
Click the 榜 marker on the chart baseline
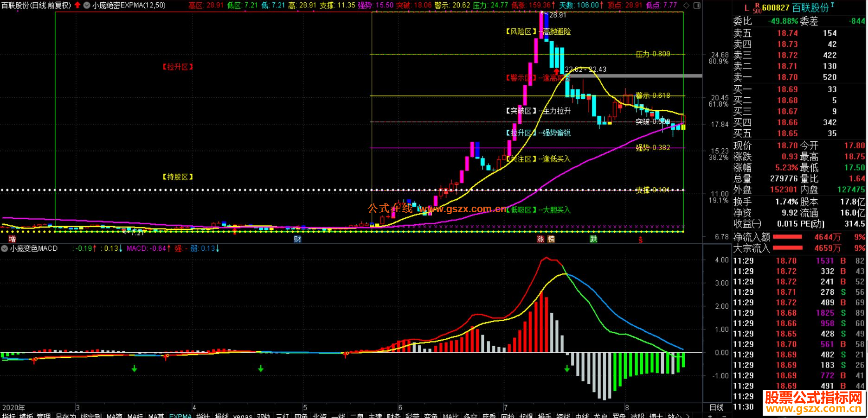(x=551, y=239)
